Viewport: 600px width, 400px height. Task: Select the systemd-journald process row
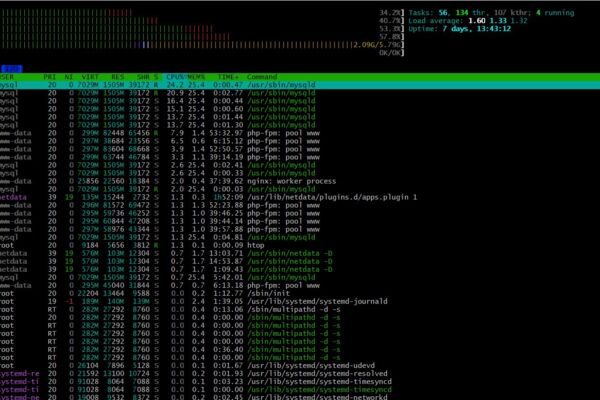click(300, 302)
